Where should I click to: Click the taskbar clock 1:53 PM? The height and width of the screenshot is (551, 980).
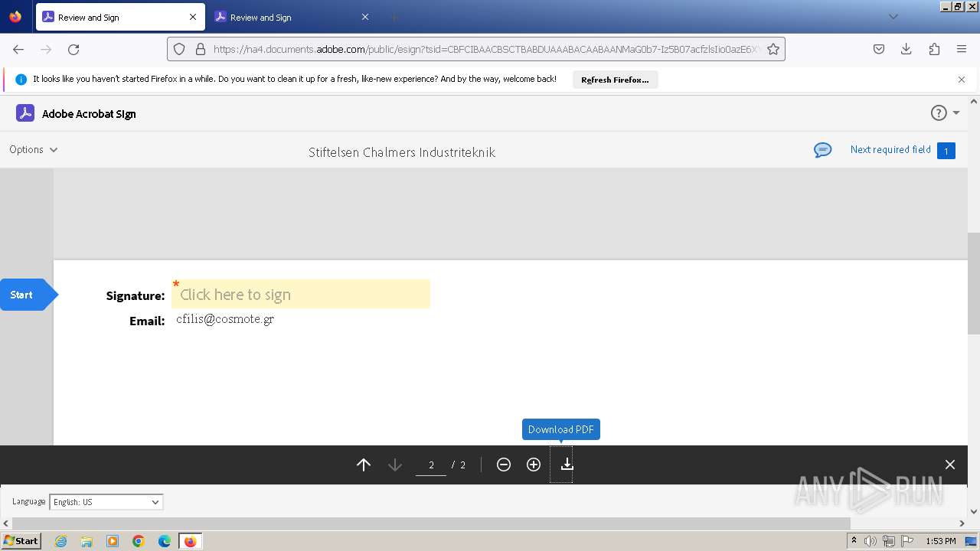pos(941,541)
